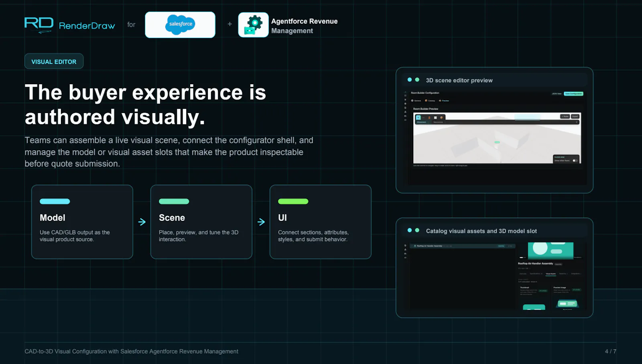Viewport: 642px width, 364px height.
Task: Choose the Mezzanine floor tab
Action: coord(438,122)
